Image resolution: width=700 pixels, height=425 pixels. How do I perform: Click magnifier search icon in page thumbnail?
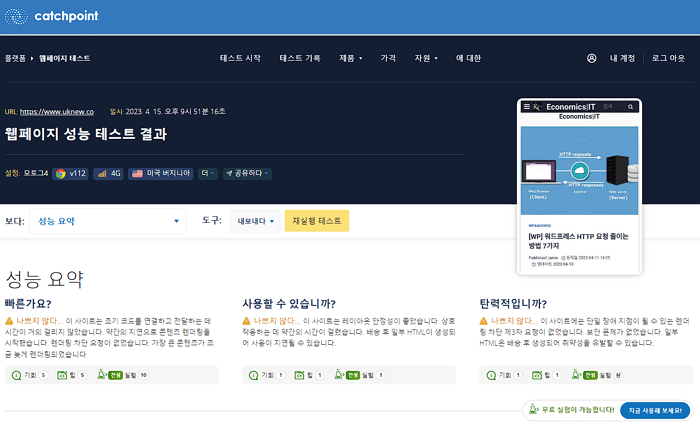click(x=628, y=106)
